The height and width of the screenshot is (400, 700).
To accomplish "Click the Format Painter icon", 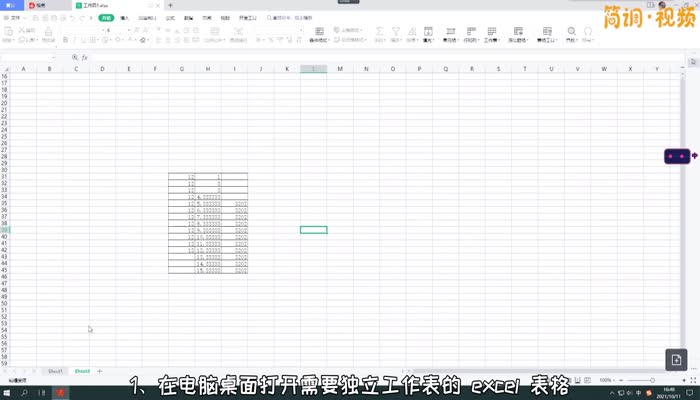I will click(46, 40).
